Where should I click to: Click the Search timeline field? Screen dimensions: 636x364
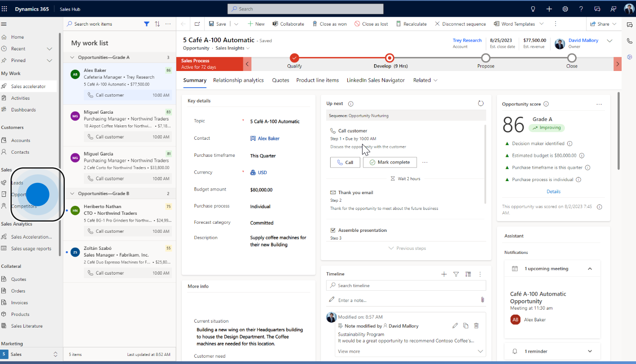point(406,285)
